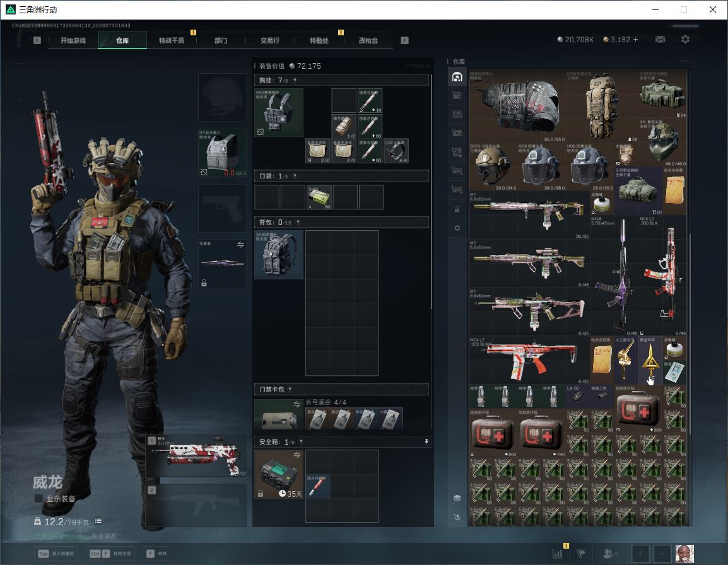The image size is (728, 565).
Task: Switch to the 交易行 tab
Action: (270, 40)
